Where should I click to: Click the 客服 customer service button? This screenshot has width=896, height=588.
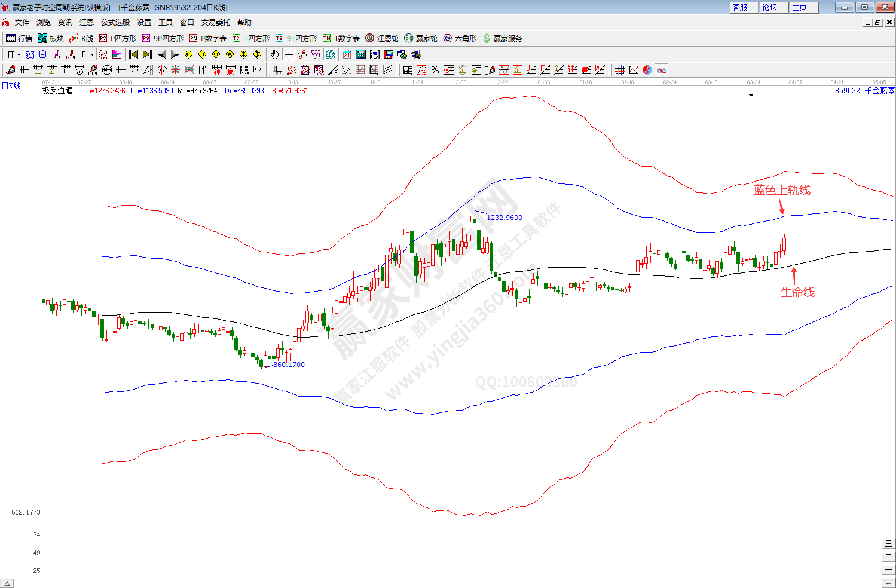[x=741, y=7]
